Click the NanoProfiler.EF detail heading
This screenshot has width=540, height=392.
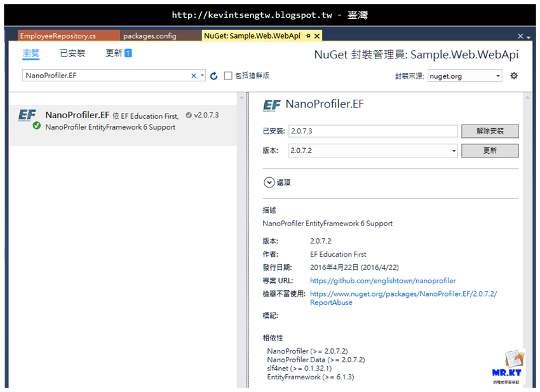point(325,104)
